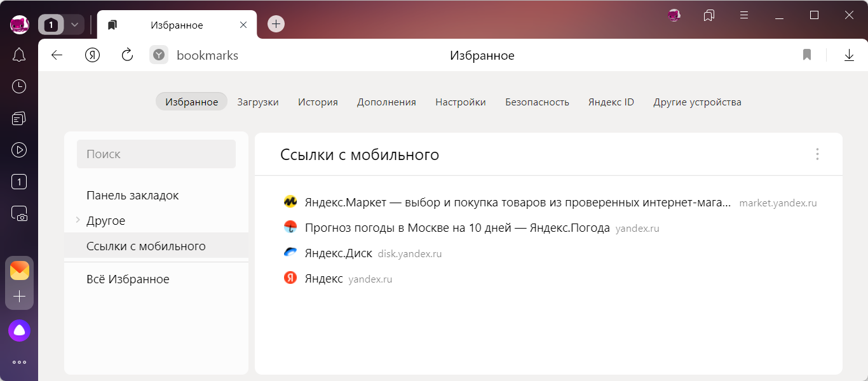Open the Настройки section

tap(461, 102)
